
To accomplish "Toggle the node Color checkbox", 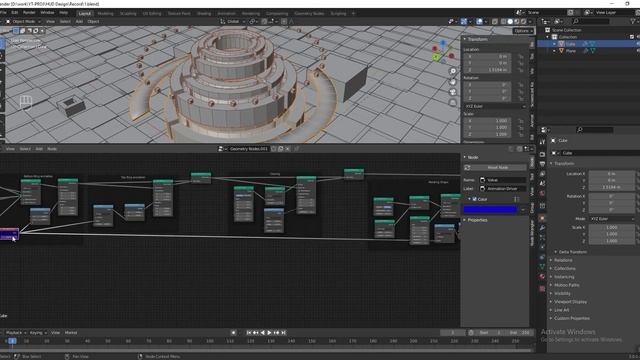I will [474, 199].
